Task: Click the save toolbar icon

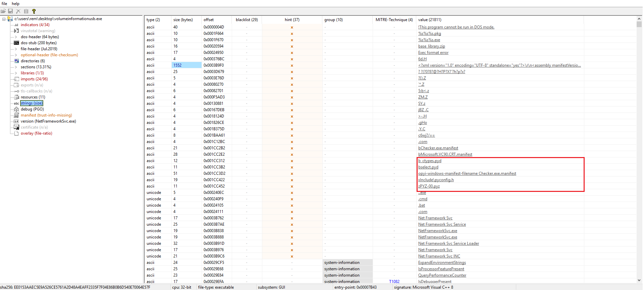Action: click(10, 11)
